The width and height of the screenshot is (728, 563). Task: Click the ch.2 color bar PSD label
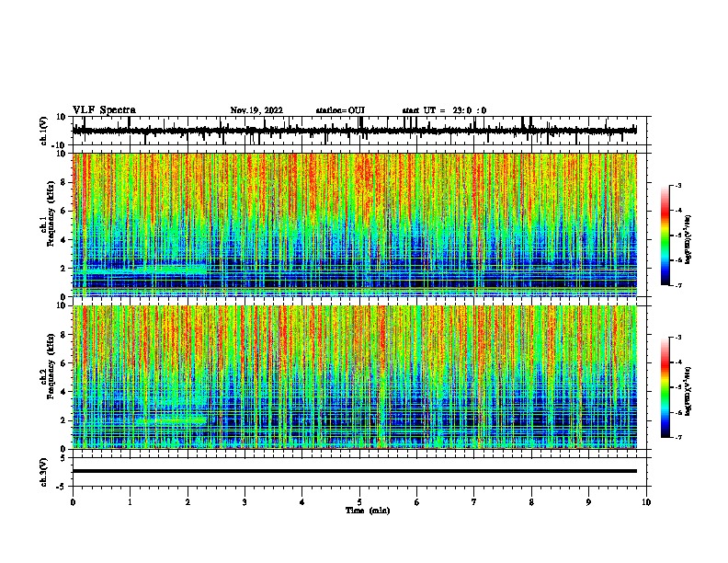[x=688, y=391]
